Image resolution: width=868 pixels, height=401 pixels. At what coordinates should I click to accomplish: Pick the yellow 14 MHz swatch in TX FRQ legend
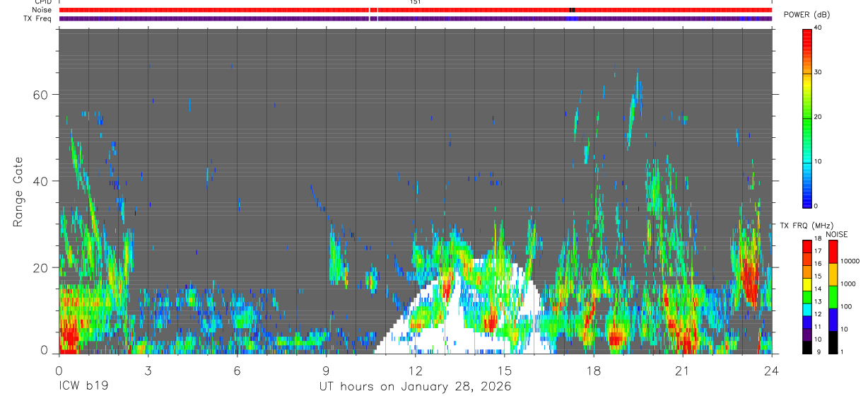[807, 284]
